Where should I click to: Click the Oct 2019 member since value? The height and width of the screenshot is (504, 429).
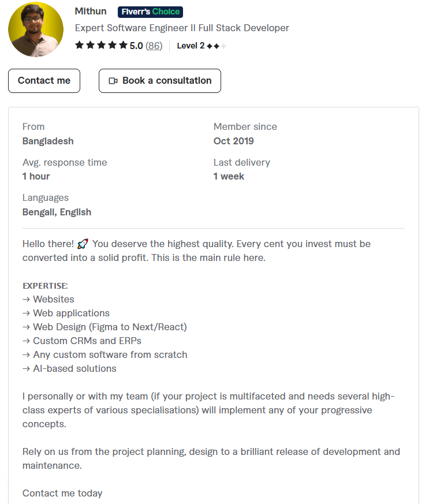[x=234, y=141]
